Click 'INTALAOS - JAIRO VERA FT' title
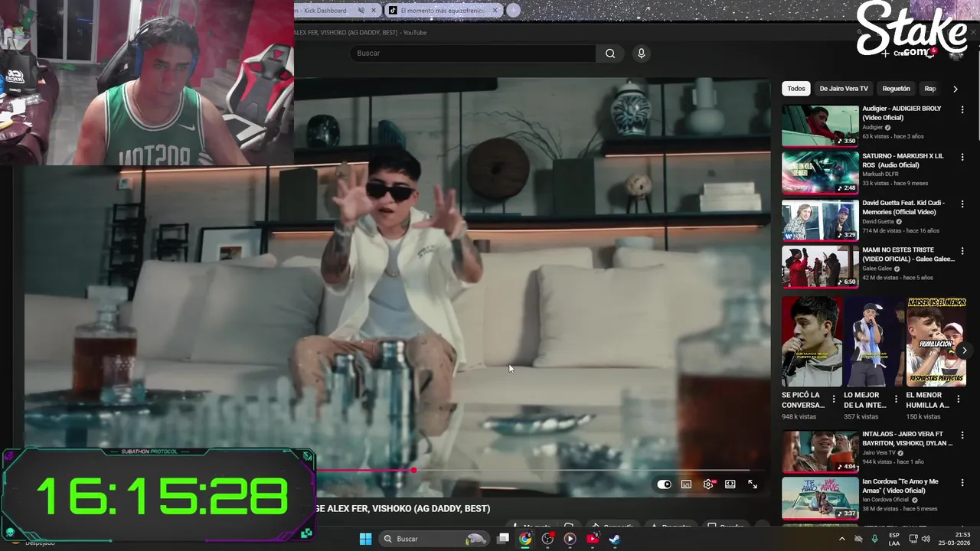 coord(907,439)
